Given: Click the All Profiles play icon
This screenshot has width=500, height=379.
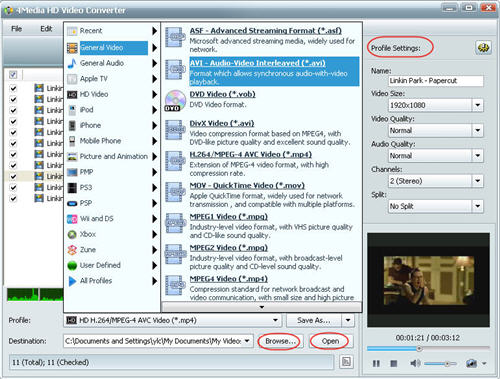Looking at the screenshot, I should click(x=72, y=281).
